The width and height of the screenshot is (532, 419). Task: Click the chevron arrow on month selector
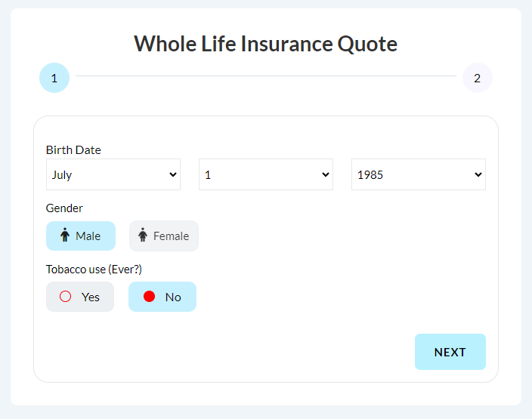173,174
